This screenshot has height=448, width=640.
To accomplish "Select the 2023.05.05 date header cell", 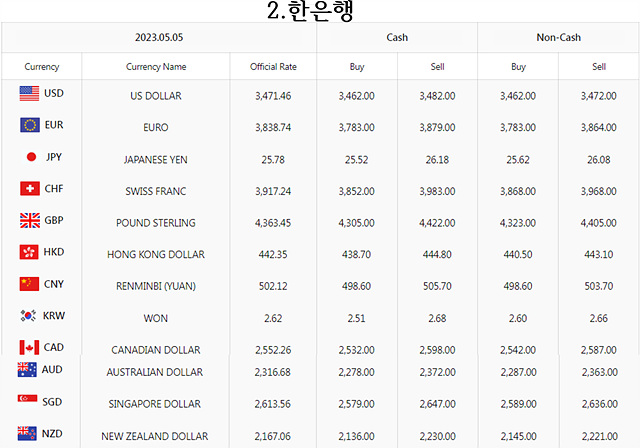I will click(159, 38).
